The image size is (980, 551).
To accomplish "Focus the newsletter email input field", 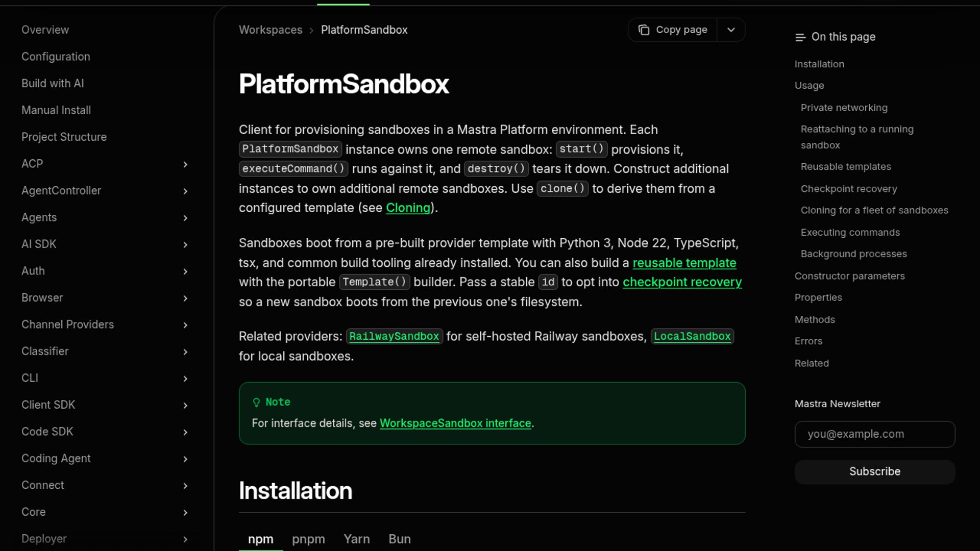I will 874,434.
